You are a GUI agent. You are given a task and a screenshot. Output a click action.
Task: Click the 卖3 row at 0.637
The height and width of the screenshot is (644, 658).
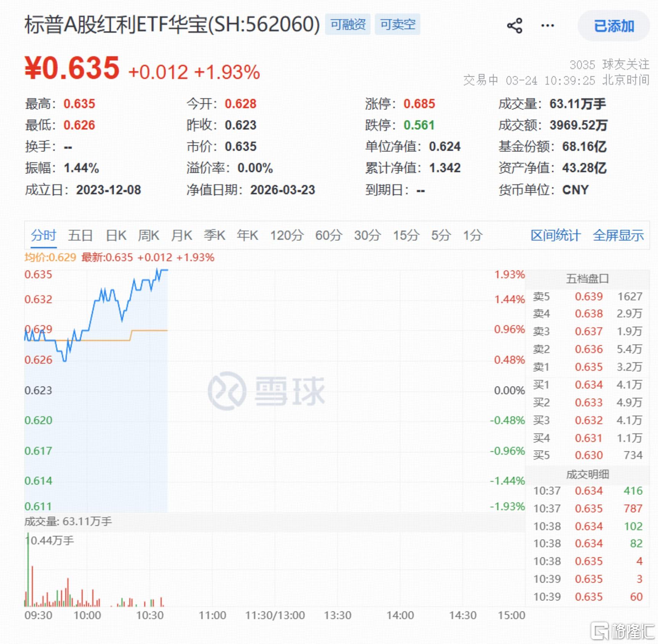587,331
